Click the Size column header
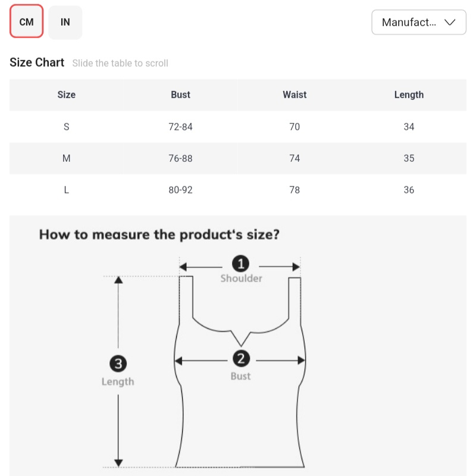Viewport: 476px width, 476px height. click(67, 95)
